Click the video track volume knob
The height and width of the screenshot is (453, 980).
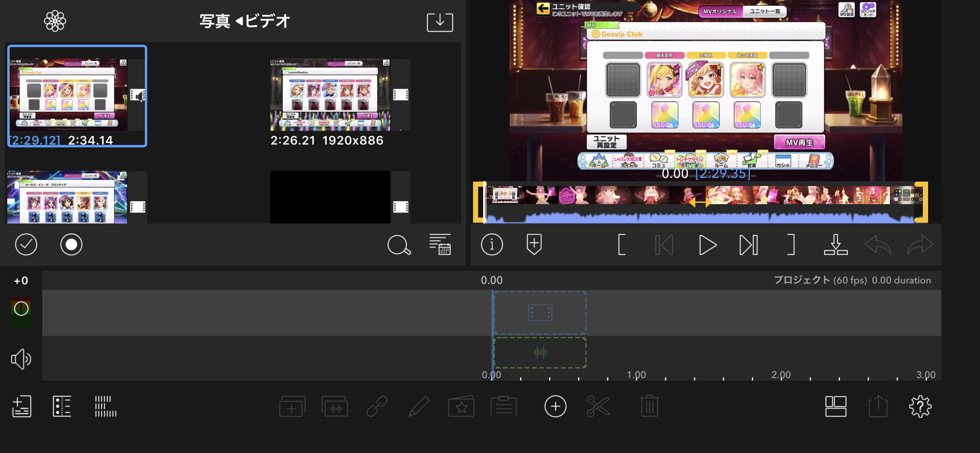pyautogui.click(x=21, y=309)
